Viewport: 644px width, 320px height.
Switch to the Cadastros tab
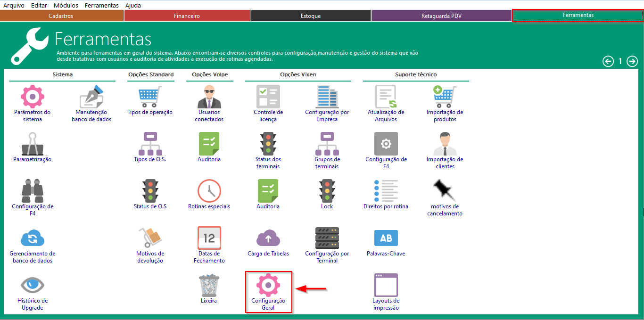click(x=61, y=16)
